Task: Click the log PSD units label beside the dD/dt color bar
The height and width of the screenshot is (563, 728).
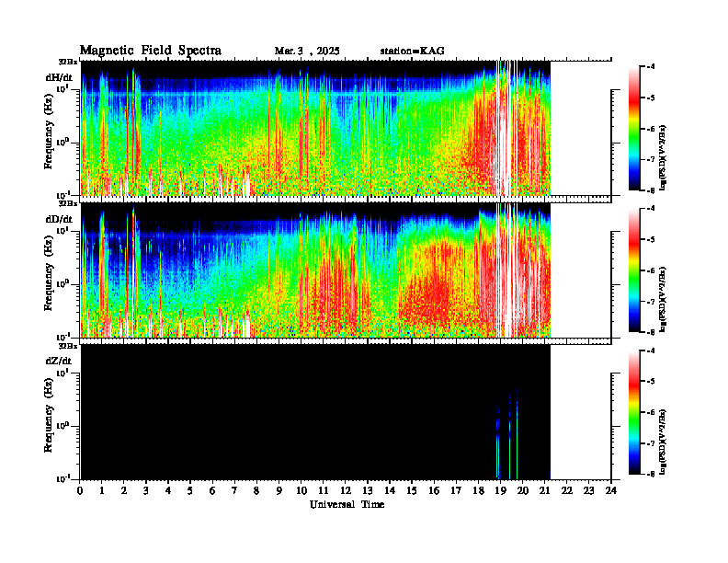Action: pos(663,300)
